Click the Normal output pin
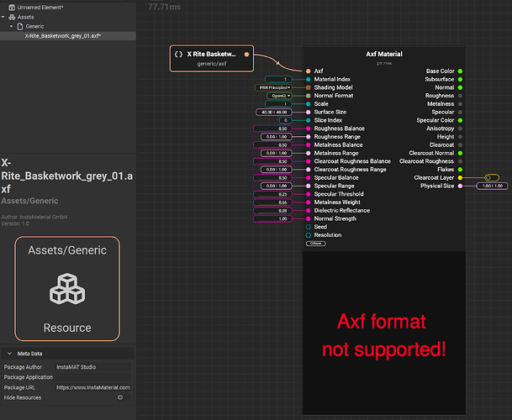 point(460,87)
